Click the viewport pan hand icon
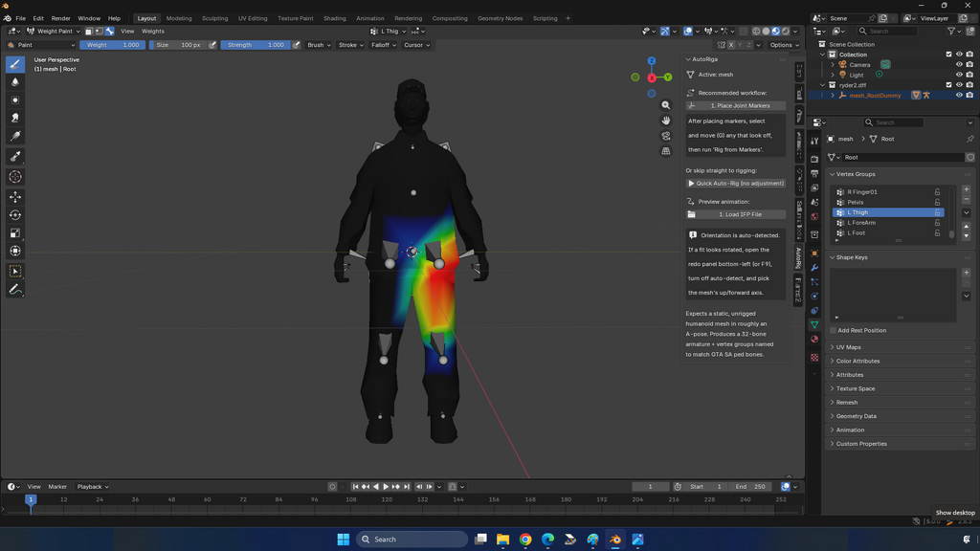Viewport: 980px width, 551px height. [666, 121]
